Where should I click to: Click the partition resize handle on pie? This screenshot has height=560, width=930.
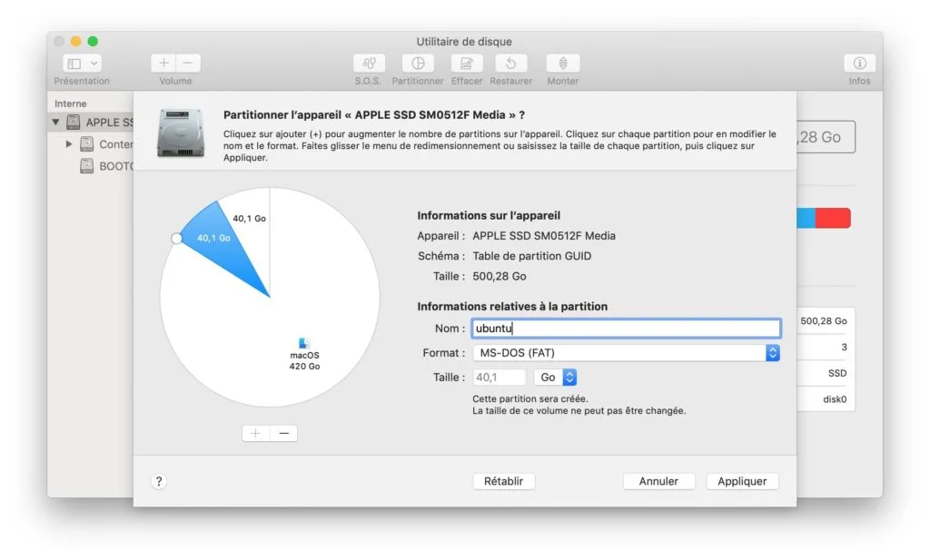(176, 238)
